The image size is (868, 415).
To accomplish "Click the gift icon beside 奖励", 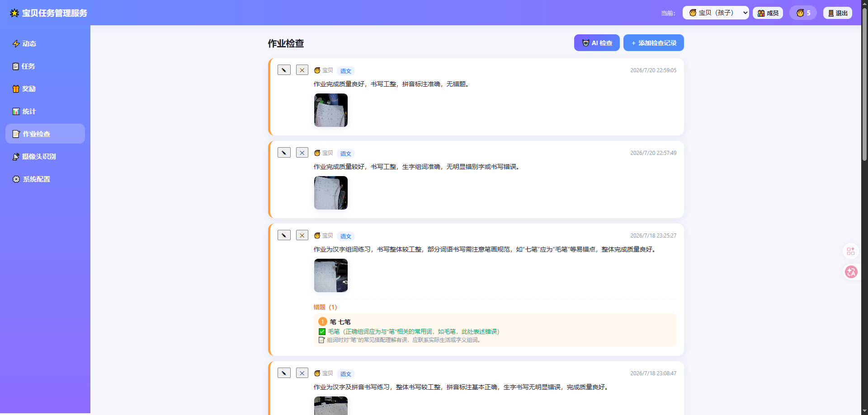I will point(16,89).
